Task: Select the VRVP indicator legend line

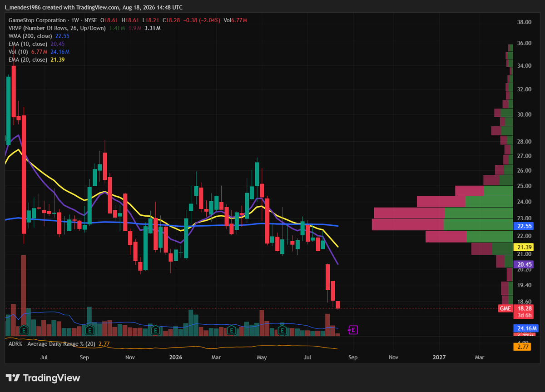Action: [84, 28]
